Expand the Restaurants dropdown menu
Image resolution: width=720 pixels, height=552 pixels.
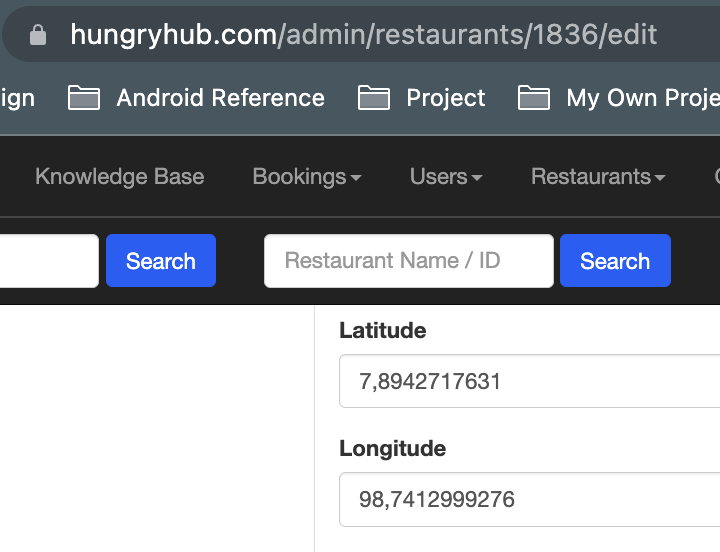click(597, 177)
